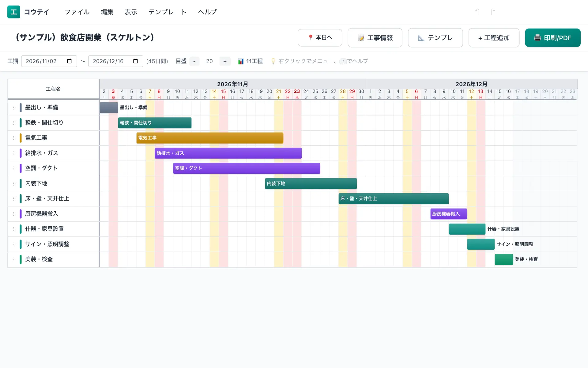Select the 空調・ダクト Gantt bar

pos(247,168)
